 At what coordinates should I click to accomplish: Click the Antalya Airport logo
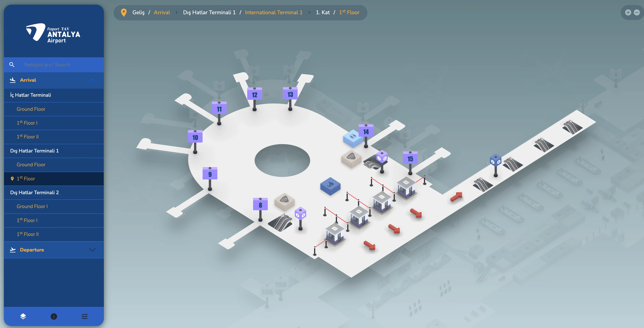coord(53,33)
